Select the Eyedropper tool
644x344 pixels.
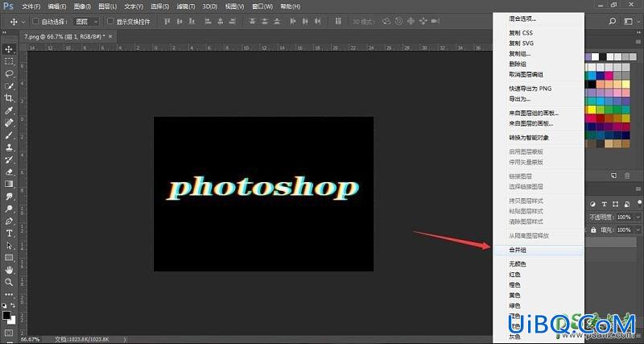(9, 110)
